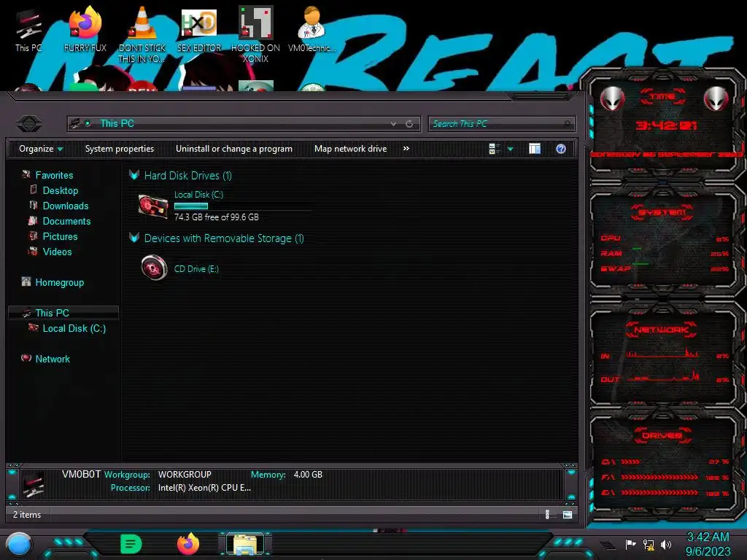747x560 pixels.
Task: Click the WORKGROUP value in details pane
Action: (x=185, y=475)
